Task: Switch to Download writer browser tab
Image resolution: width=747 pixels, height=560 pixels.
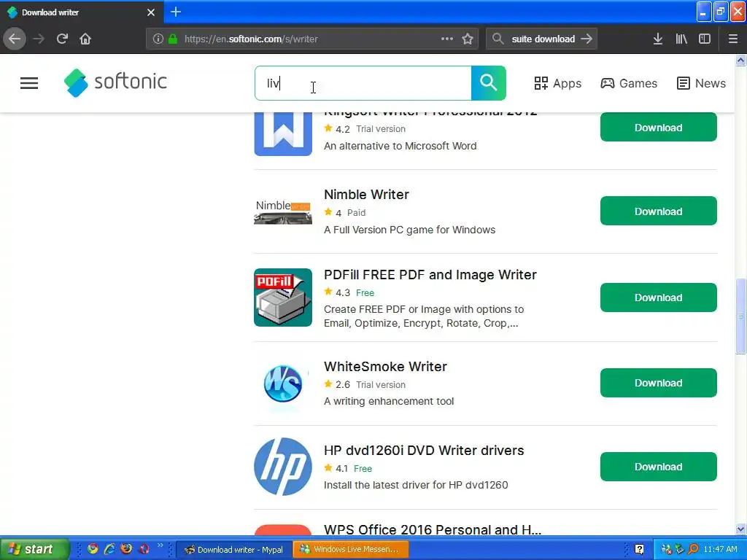Action: [x=82, y=12]
